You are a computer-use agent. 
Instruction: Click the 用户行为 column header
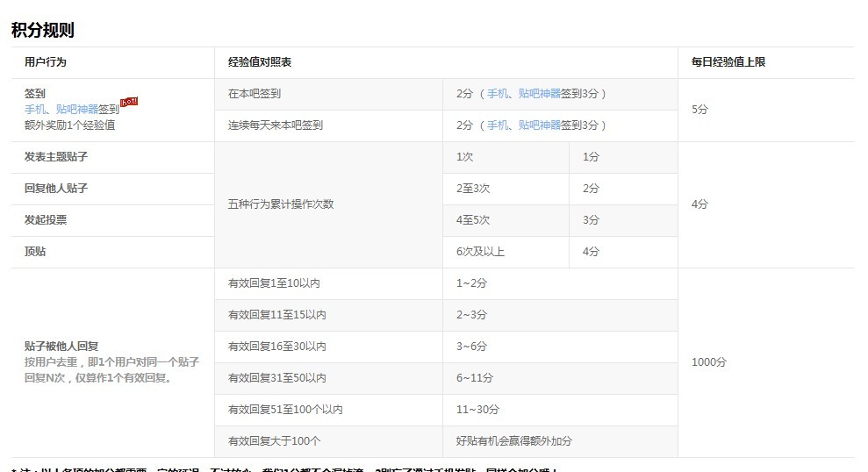tap(46, 62)
